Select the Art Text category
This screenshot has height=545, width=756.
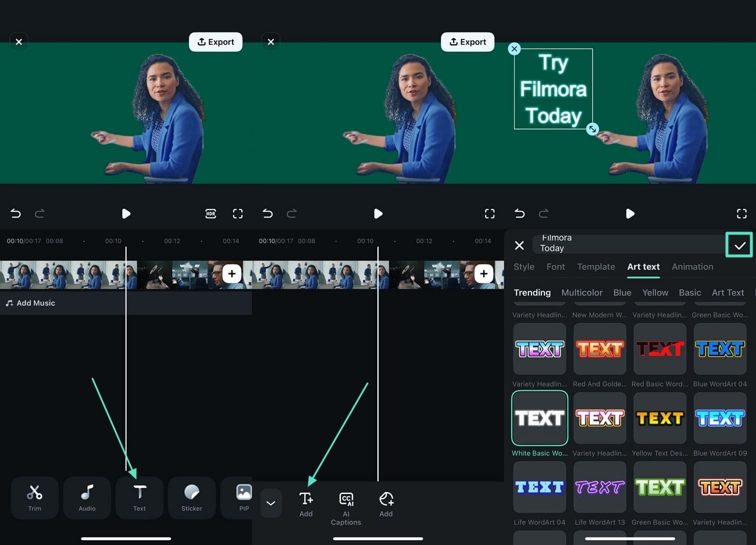click(x=728, y=293)
